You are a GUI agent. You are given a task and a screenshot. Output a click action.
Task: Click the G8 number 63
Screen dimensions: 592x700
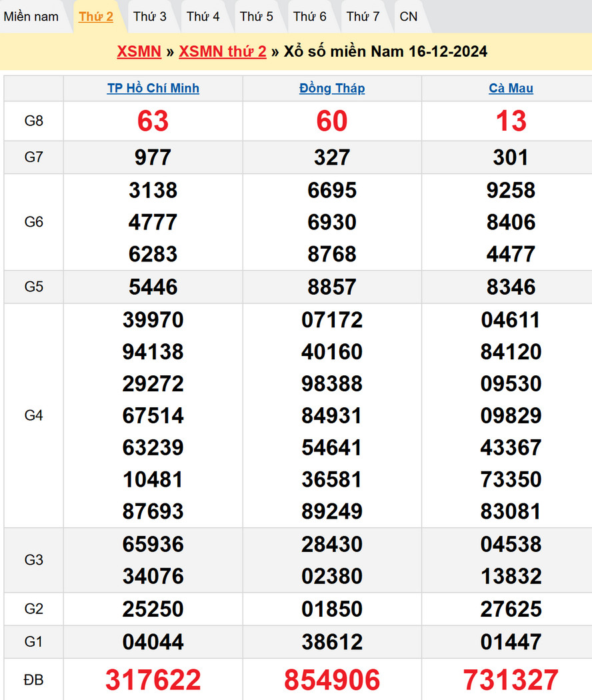(x=153, y=121)
